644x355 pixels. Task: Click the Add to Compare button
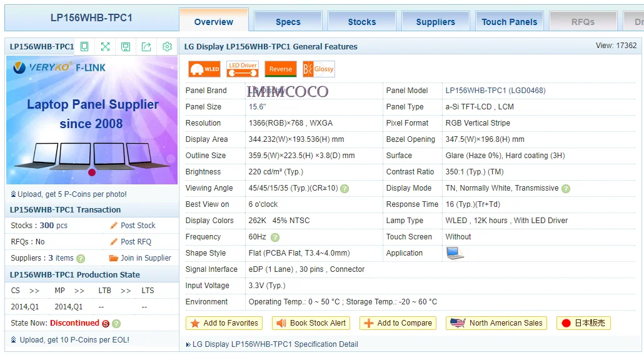tap(398, 323)
